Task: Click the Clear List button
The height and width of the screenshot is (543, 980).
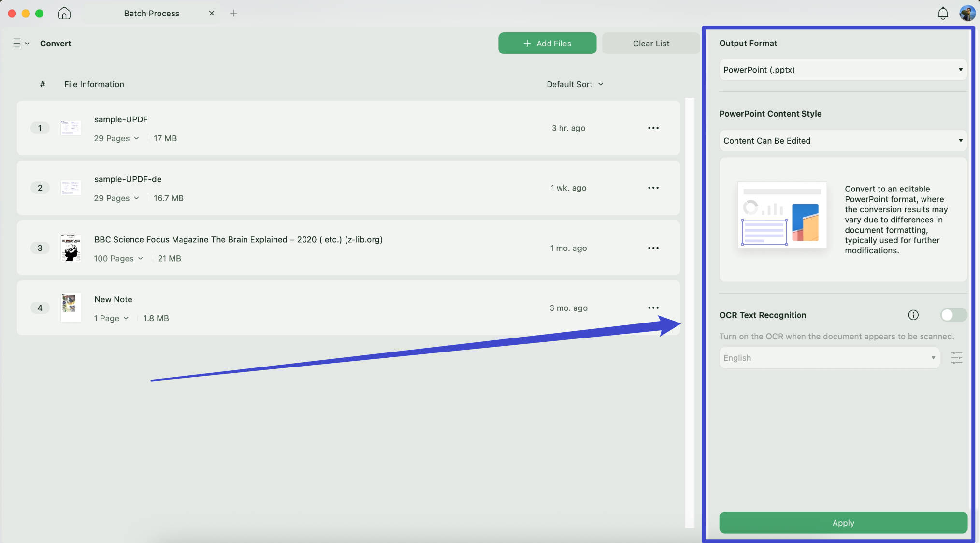Action: [x=650, y=44]
